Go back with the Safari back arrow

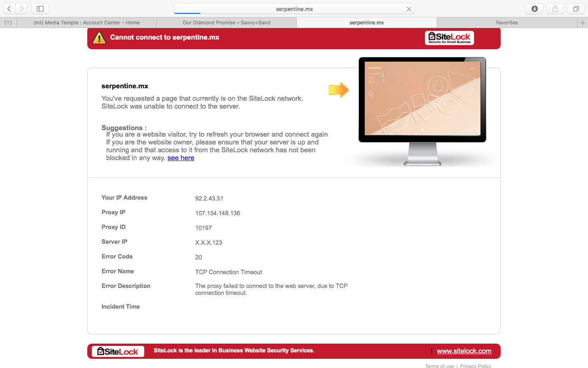(x=9, y=9)
